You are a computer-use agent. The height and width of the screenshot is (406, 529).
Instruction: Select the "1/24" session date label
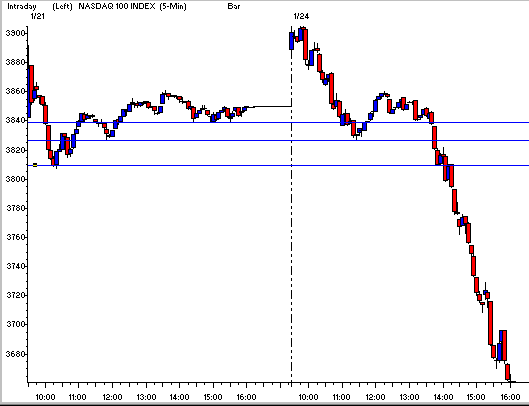(x=301, y=16)
